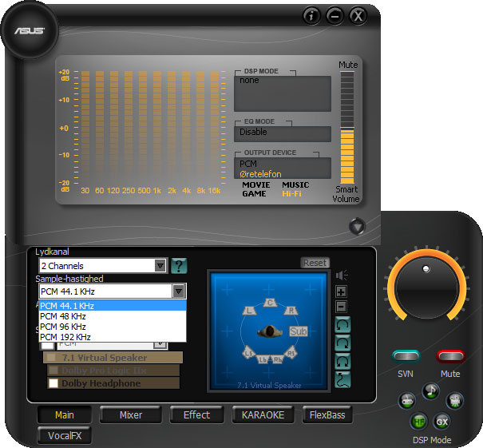483x448 pixels.
Task: Click the EQ MODE Disable box
Action: (x=283, y=133)
